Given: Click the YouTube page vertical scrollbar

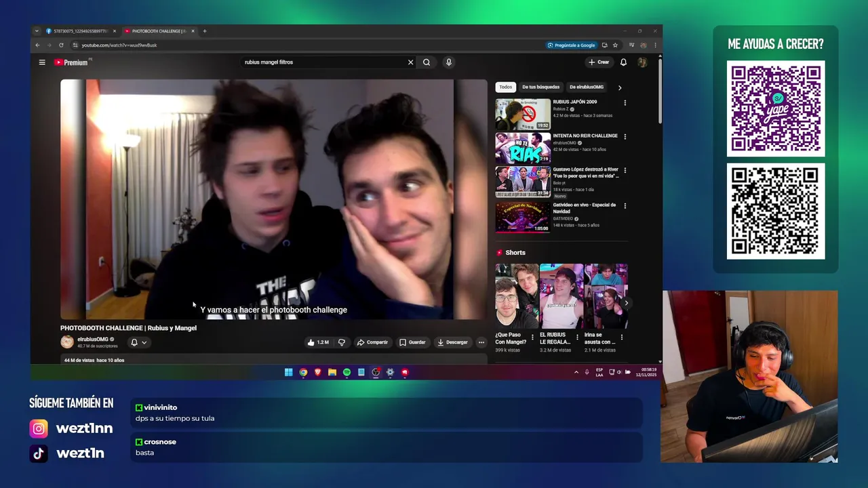Looking at the screenshot, I should pyautogui.click(x=660, y=91).
